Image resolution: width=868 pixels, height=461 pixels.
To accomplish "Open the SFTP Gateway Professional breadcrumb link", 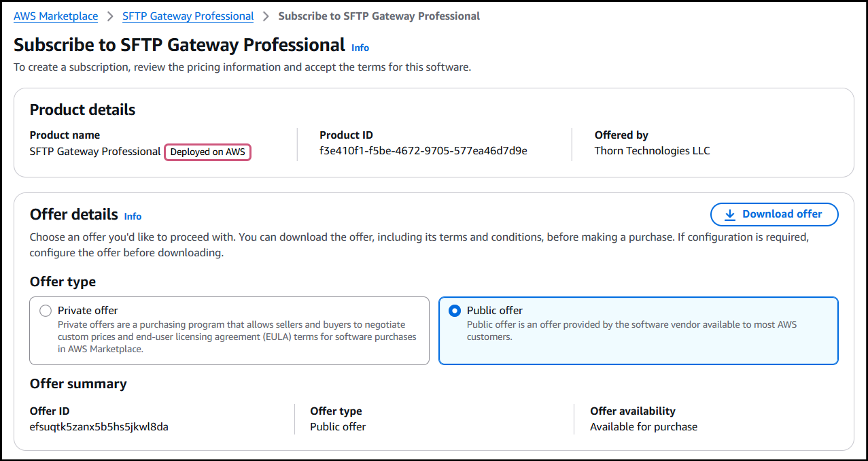I will click(x=188, y=16).
